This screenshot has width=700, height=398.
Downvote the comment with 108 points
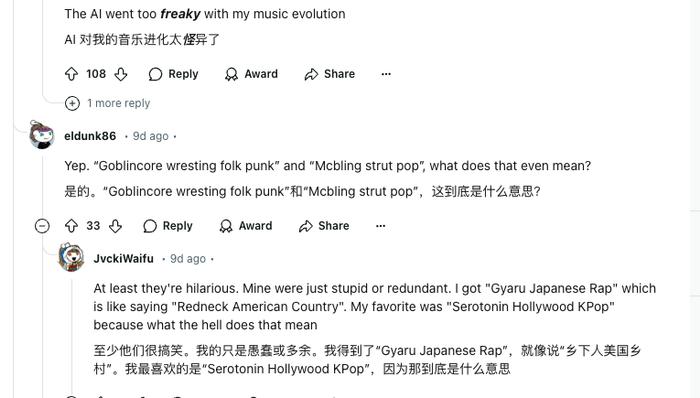121,74
